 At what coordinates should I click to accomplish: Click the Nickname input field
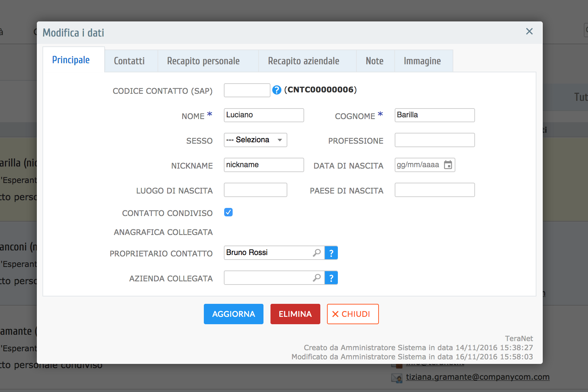click(x=264, y=165)
